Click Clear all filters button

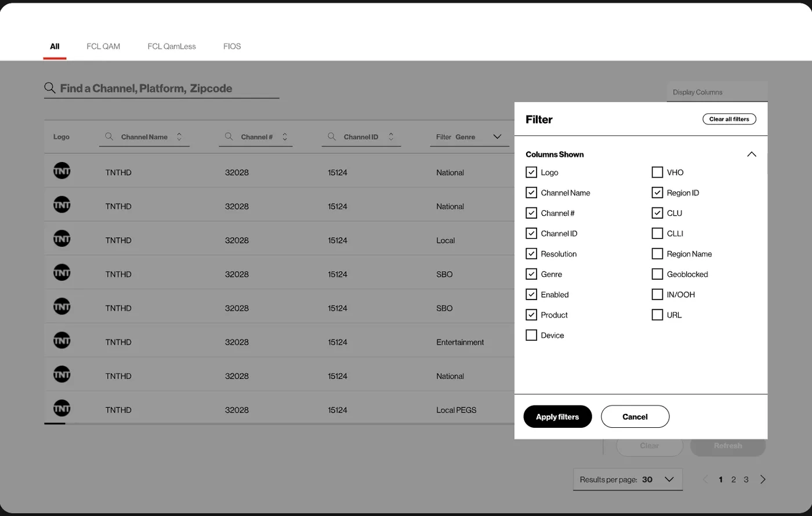729,119
